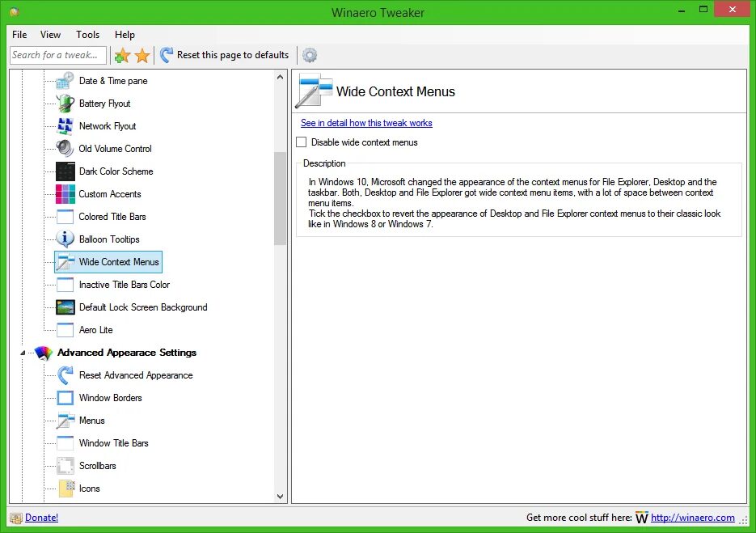The width and height of the screenshot is (756, 533).
Task: Click Reset this page to defaults
Action: (224, 55)
